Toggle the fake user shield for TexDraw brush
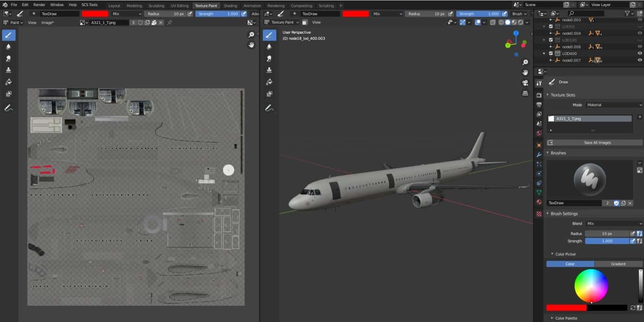The height and width of the screenshot is (322, 644). (x=616, y=203)
